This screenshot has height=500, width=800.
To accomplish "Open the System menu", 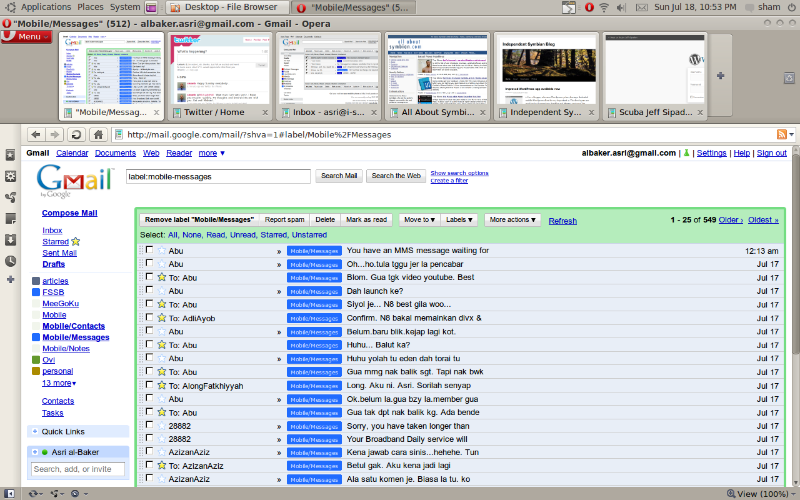I will (x=125, y=7).
